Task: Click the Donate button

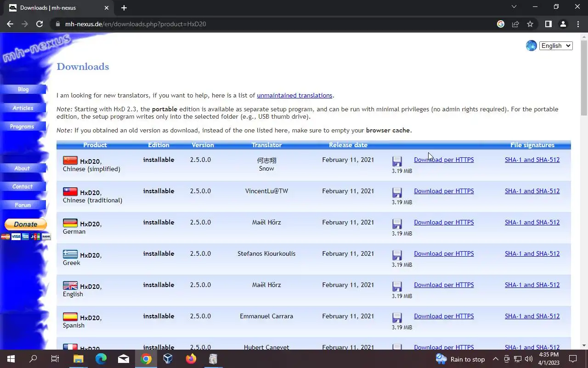Action: [x=26, y=224]
